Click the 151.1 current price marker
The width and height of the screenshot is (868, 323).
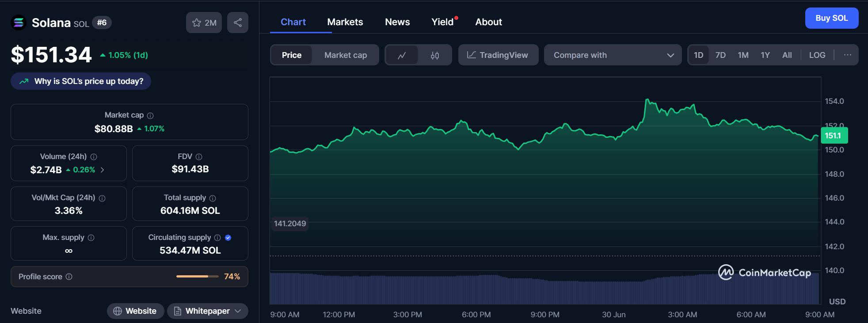(834, 136)
